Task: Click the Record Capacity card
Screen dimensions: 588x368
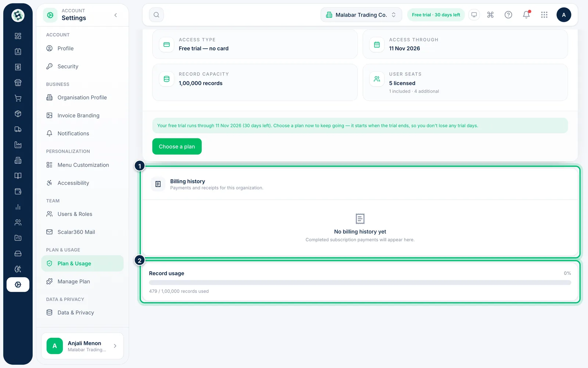Action: 255,82
